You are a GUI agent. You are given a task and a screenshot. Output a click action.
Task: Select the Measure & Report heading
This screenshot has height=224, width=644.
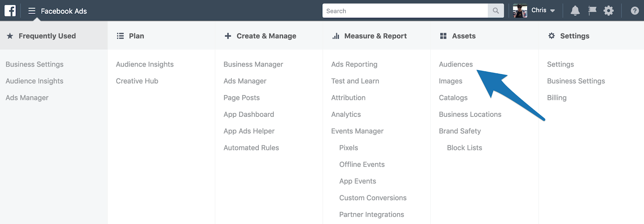(376, 36)
